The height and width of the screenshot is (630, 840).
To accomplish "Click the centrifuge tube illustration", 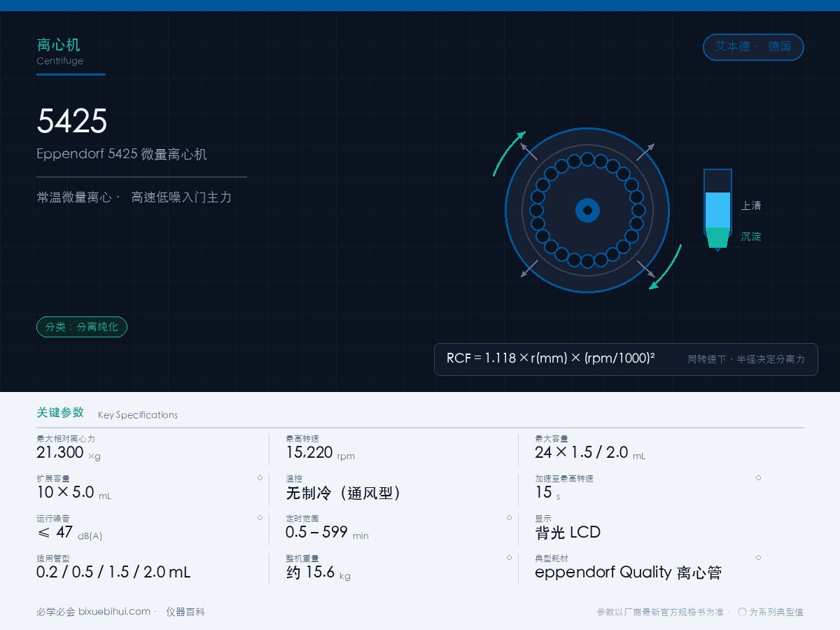I will pyautogui.click(x=717, y=209).
